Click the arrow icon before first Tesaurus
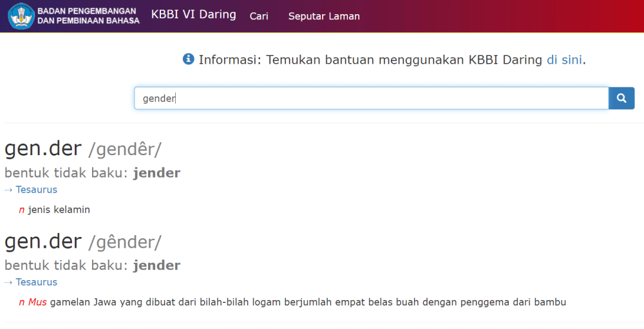 pyautogui.click(x=9, y=190)
